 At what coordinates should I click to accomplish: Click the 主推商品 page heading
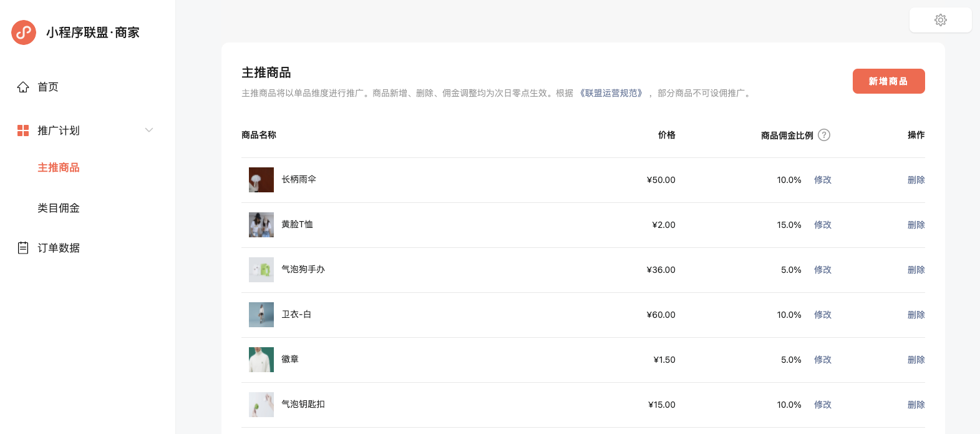[266, 72]
